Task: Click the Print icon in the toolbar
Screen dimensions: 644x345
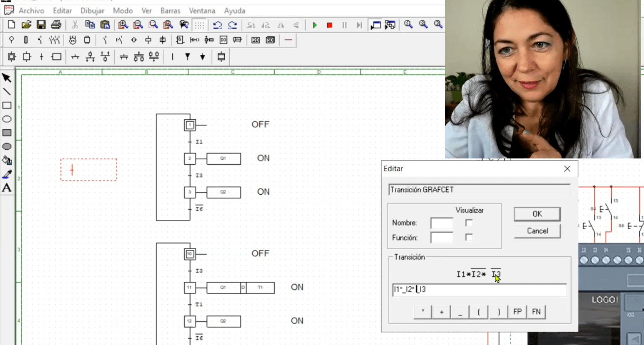Action: coord(56,25)
